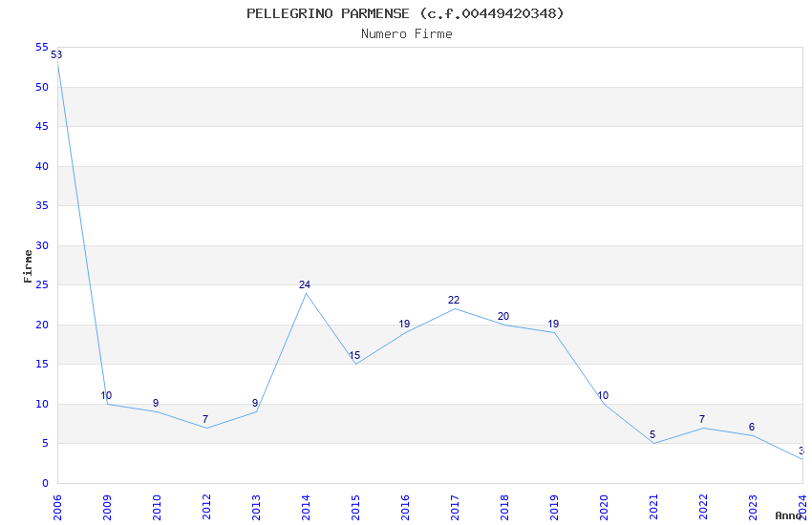Click the Firme vertical axis label
The image size is (812, 525).
tap(28, 265)
